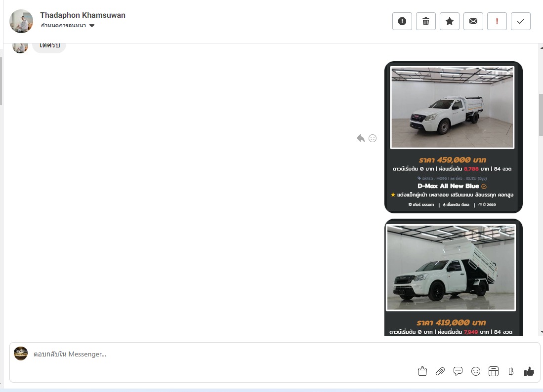Delete conversation with the trash icon
This screenshot has width=543, height=392.
point(426,21)
